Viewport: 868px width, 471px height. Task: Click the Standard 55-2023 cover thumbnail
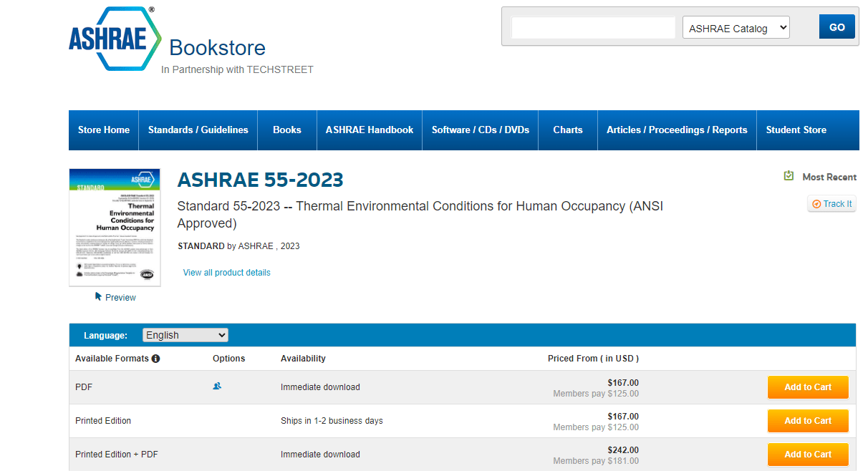[115, 228]
